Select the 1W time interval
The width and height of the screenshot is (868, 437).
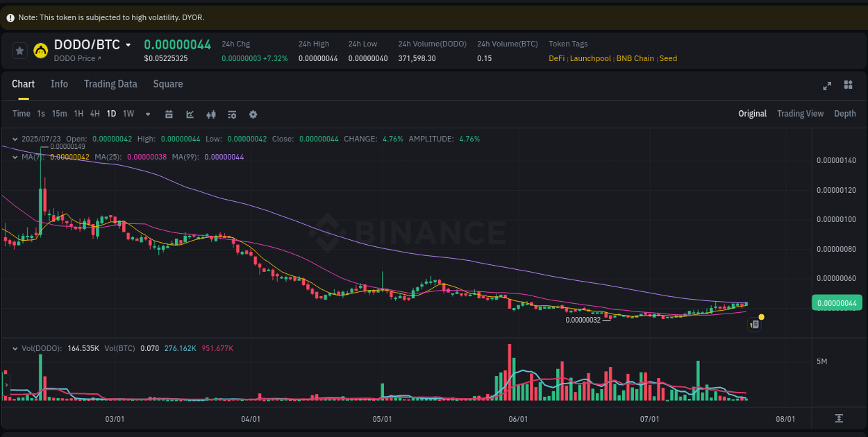click(128, 113)
